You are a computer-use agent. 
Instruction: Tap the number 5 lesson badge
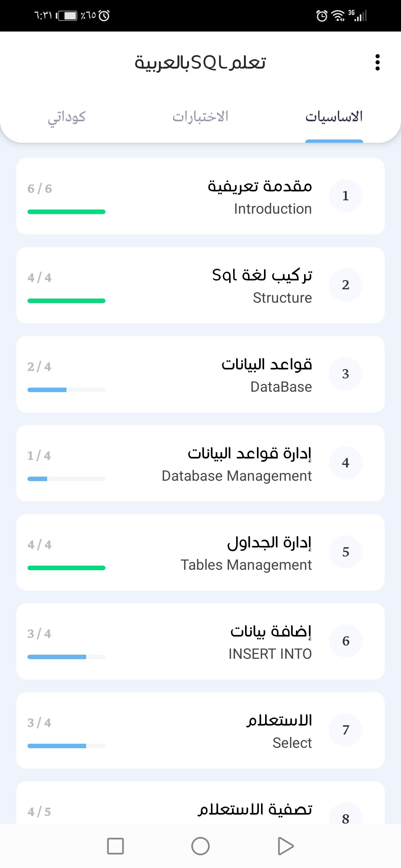pyautogui.click(x=345, y=552)
